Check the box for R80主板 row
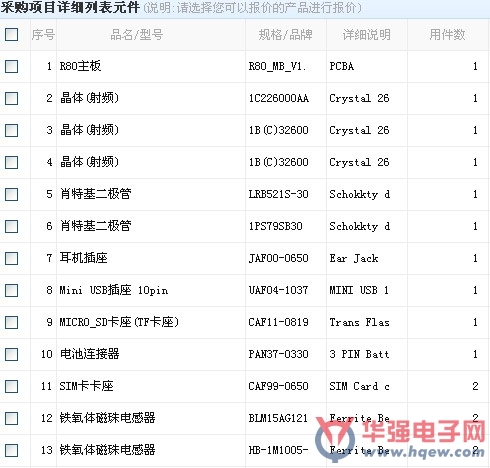Viewport: 490px width, 468px height. click(11, 66)
